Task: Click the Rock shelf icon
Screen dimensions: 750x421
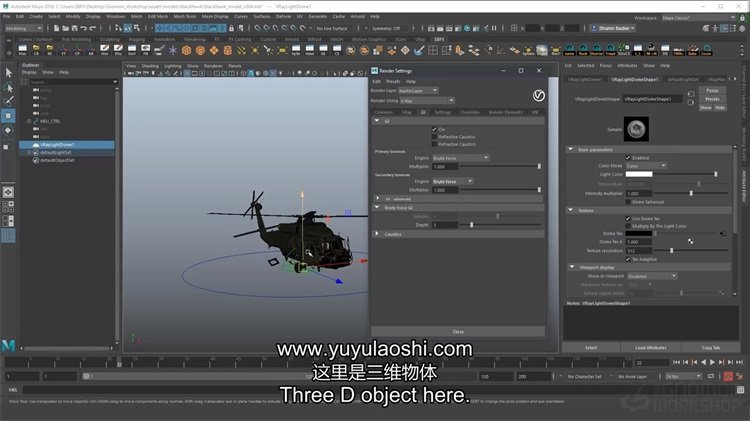Action: pyautogui.click(x=583, y=50)
